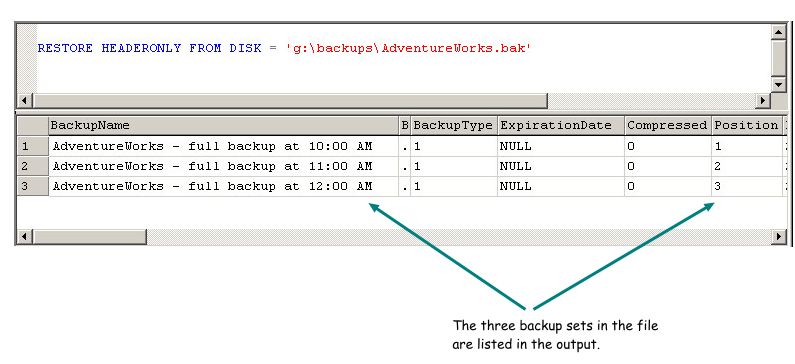Click the DISK keyword in the query
Image resolution: width=795 pixels, height=364 pixels.
(245, 49)
